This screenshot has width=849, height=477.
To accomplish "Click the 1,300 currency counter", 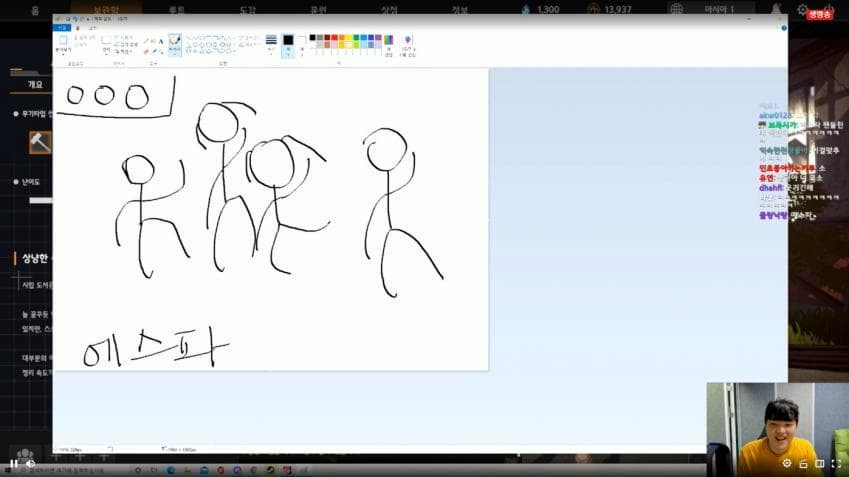I will tap(540, 9).
